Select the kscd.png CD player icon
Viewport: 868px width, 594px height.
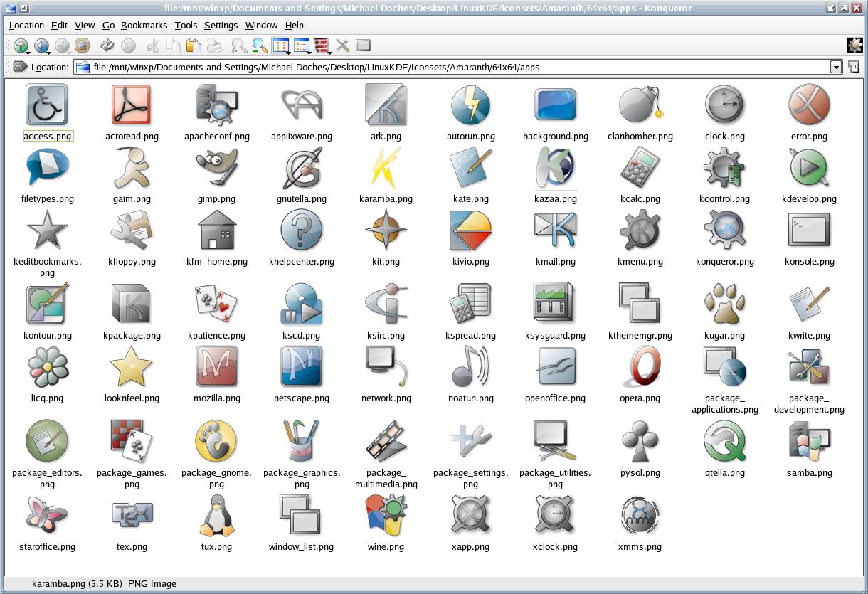[302, 304]
